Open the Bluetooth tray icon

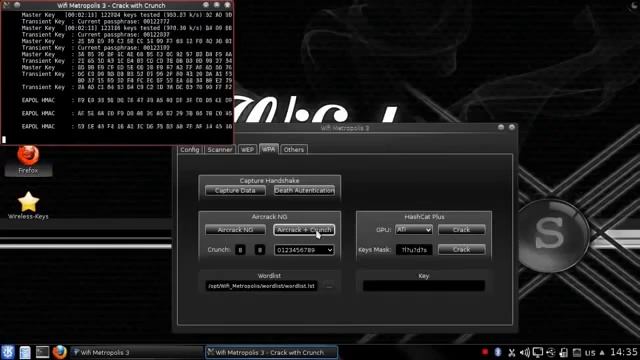coord(498,352)
